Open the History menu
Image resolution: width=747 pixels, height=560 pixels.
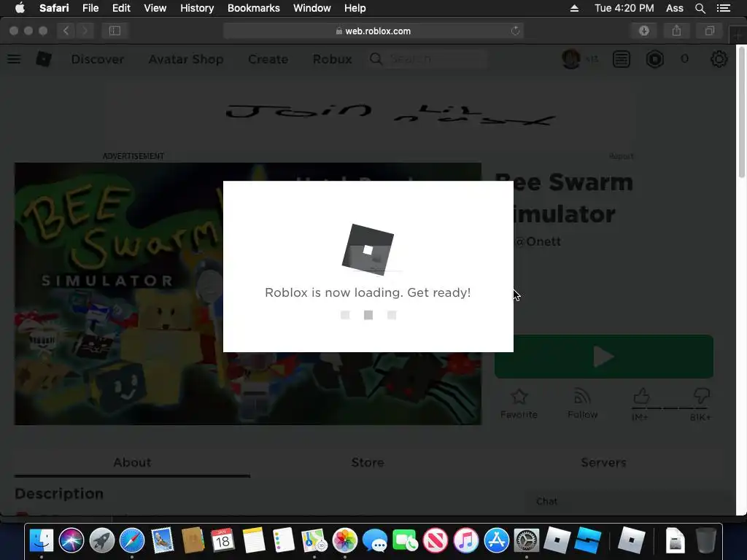tap(197, 8)
